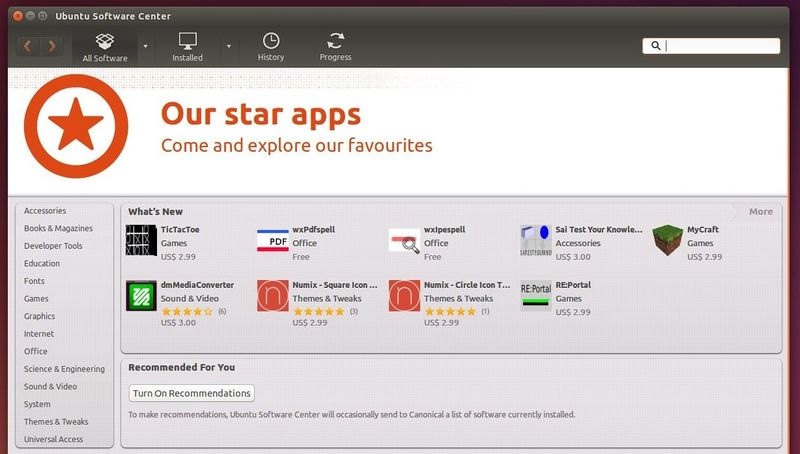This screenshot has width=800, height=454.
Task: Open the System category
Action: [x=37, y=404]
